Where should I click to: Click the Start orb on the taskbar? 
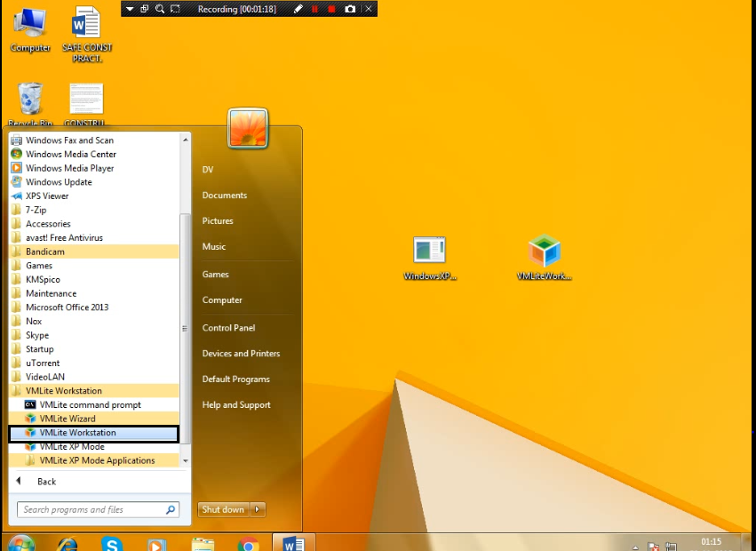[x=21, y=543]
